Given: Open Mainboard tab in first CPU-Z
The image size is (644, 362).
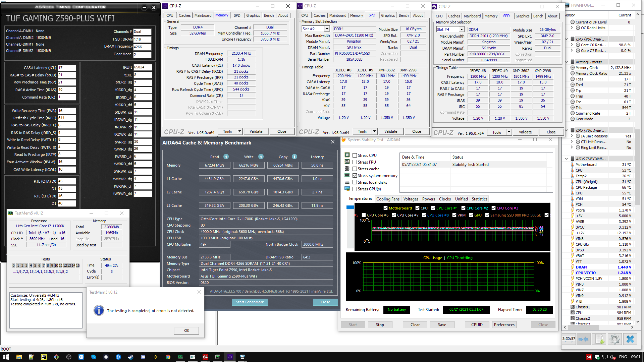Looking at the screenshot, I should 203,15.
